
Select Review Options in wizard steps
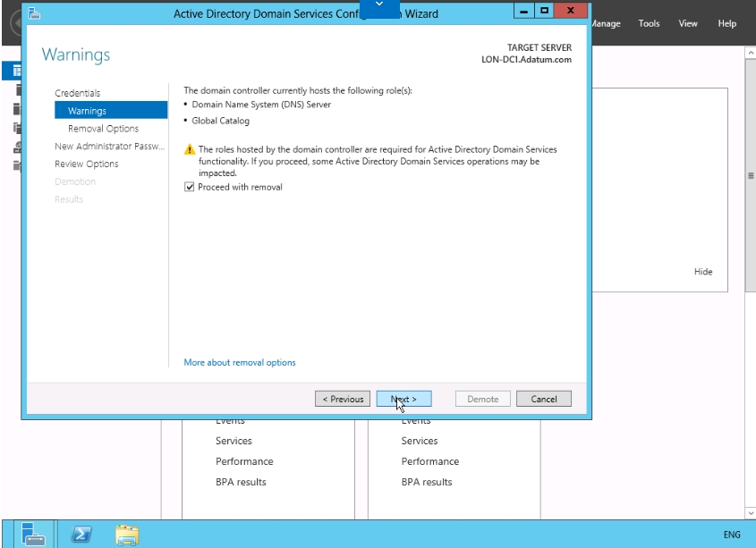tap(86, 164)
